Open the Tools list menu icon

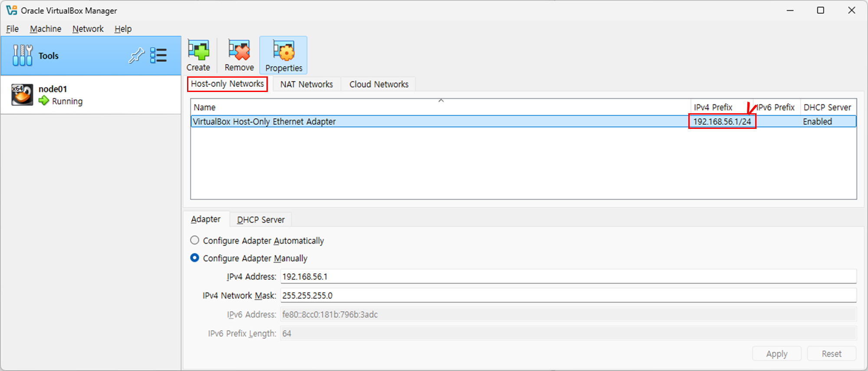click(158, 56)
